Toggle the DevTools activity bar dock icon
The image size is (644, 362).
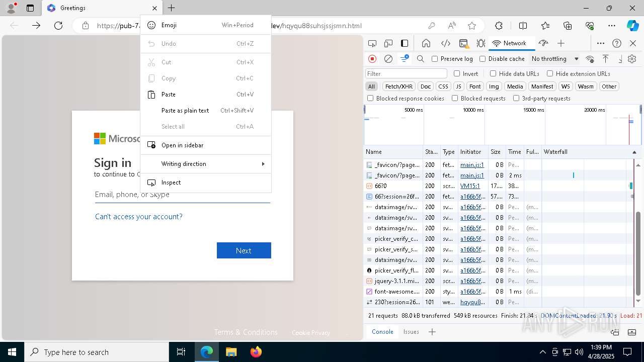[405, 43]
